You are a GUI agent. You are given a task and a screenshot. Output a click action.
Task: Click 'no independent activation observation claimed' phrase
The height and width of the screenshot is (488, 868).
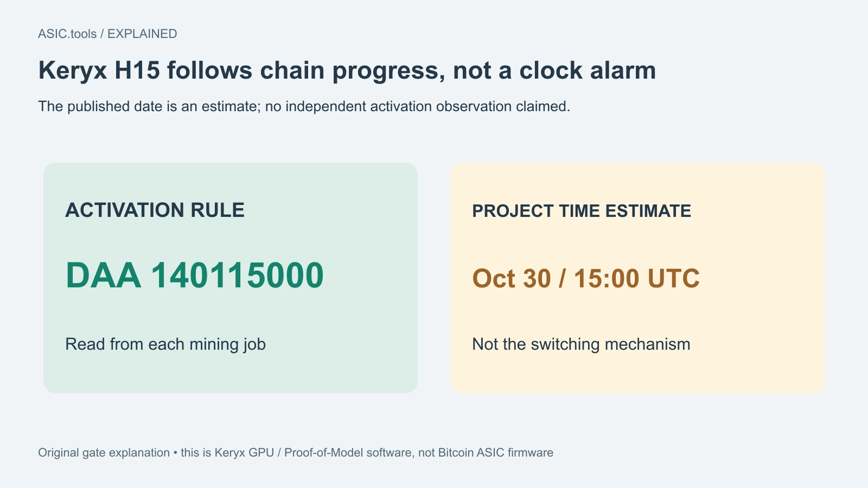pyautogui.click(x=417, y=106)
